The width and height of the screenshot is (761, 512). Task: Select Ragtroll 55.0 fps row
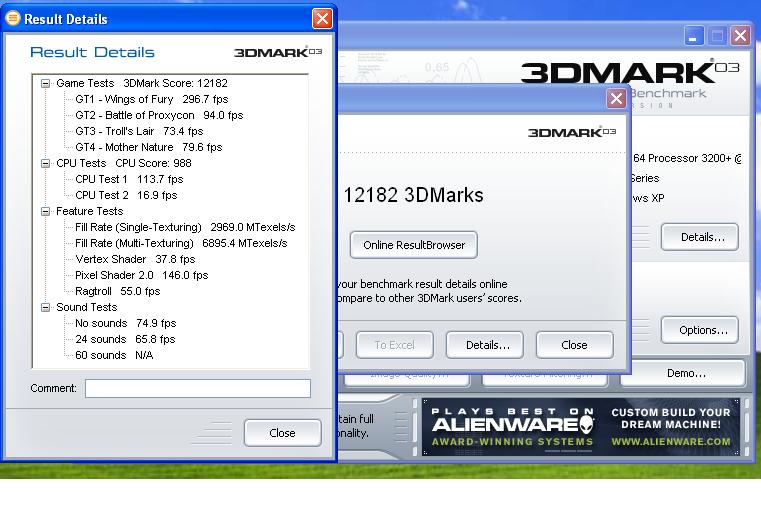[x=117, y=292]
